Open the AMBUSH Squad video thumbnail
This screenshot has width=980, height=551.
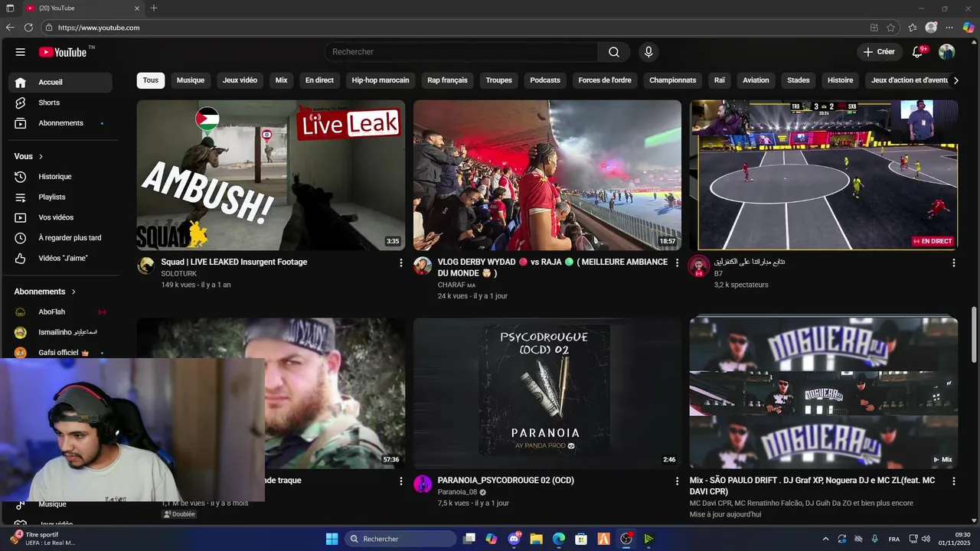pyautogui.click(x=271, y=175)
